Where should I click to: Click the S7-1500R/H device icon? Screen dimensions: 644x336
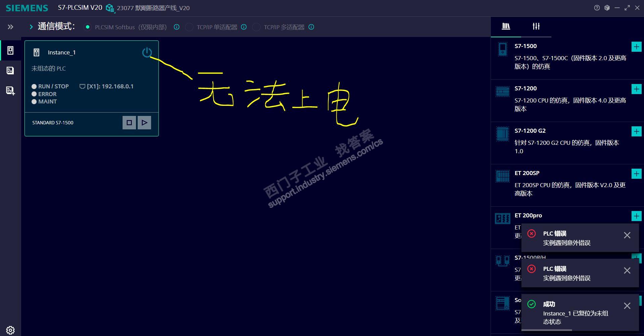(x=503, y=261)
